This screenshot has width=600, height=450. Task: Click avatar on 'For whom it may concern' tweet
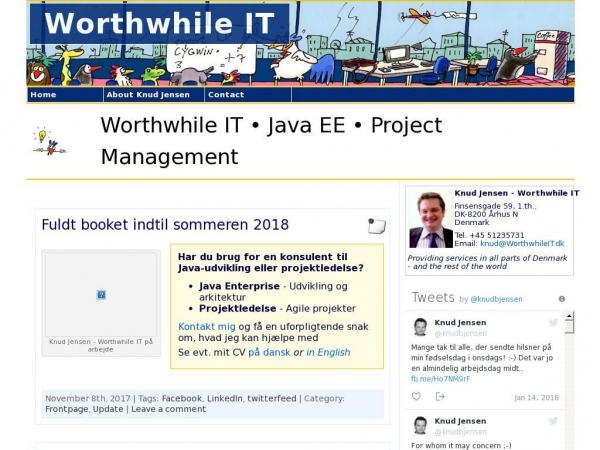click(x=420, y=425)
